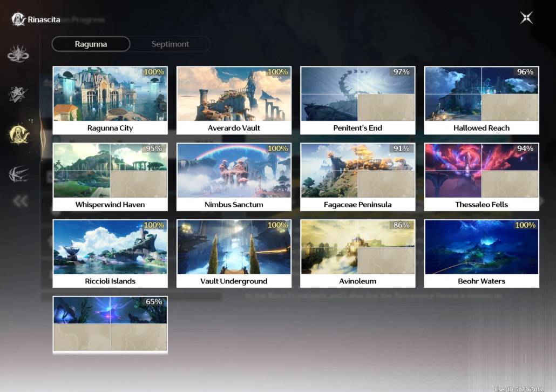Close the exploration progress screen

526,18
